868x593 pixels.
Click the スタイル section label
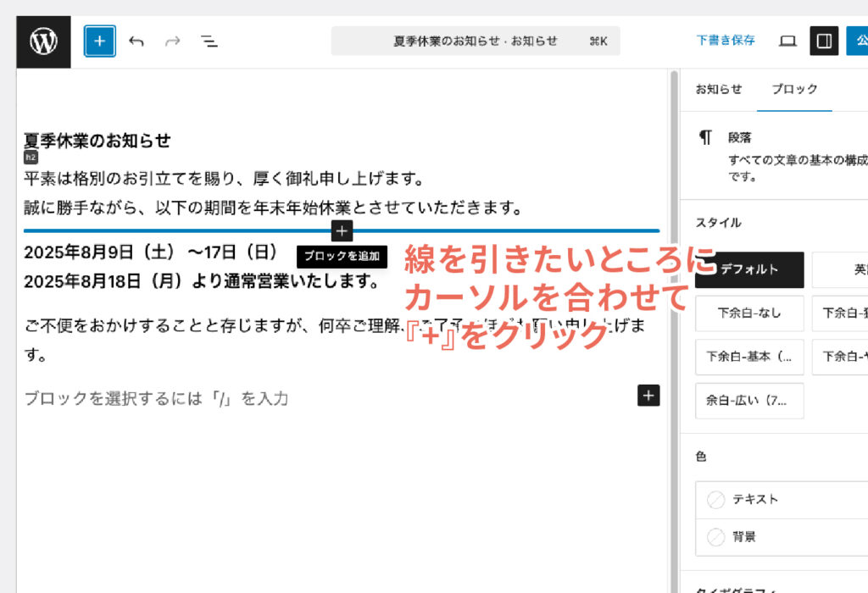[718, 223]
